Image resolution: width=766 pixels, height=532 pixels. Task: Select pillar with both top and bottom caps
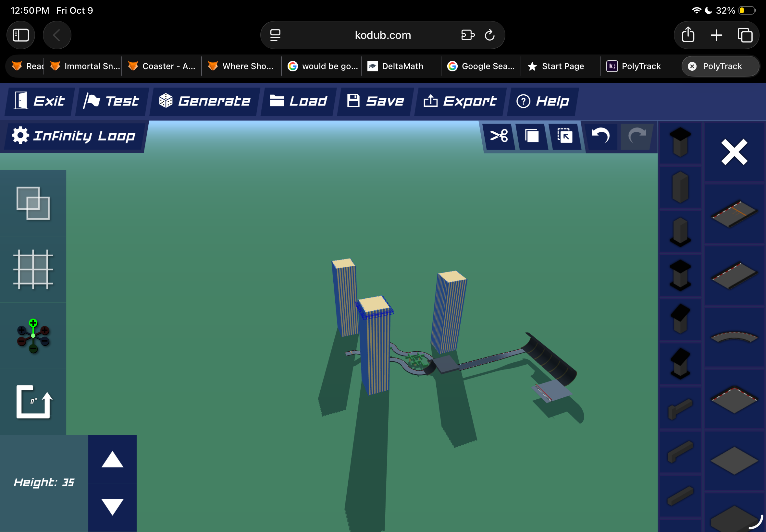[680, 275]
